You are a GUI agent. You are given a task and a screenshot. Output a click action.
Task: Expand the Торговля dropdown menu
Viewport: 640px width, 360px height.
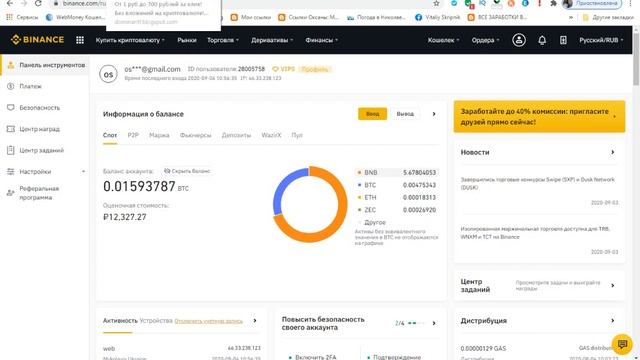pos(223,40)
